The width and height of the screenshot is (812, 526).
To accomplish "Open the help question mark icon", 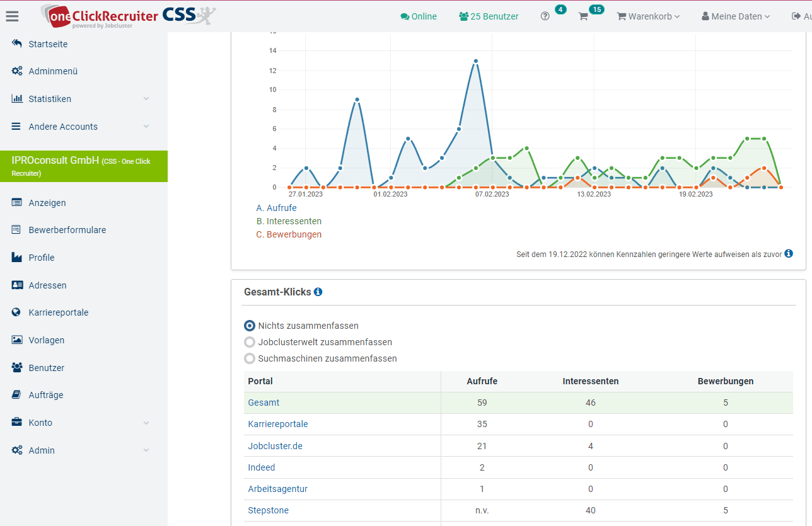I will coord(545,16).
